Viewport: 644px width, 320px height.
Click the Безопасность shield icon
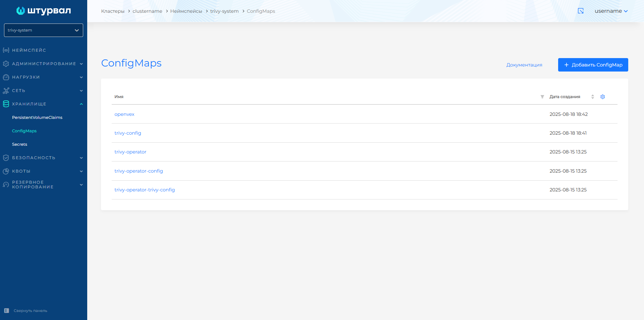[x=6, y=158]
